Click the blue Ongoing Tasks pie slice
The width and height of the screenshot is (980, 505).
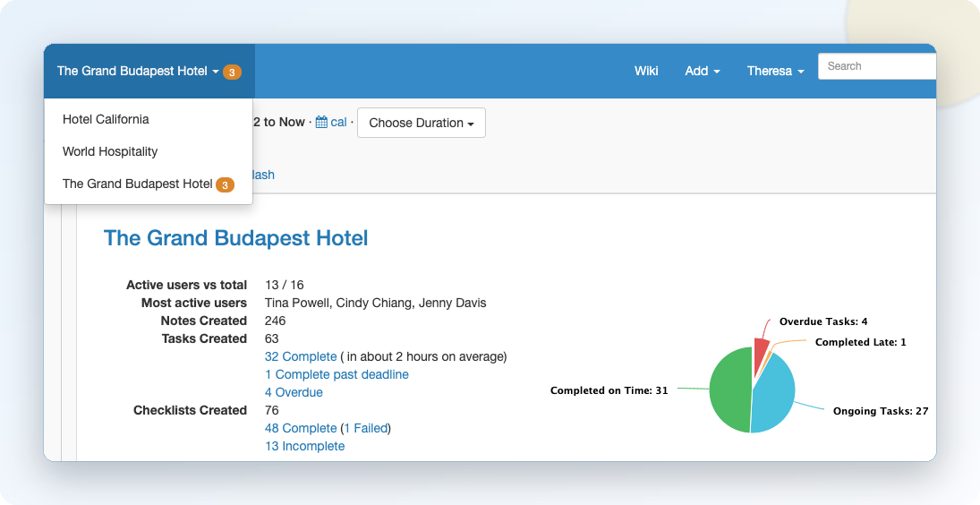pos(775,395)
